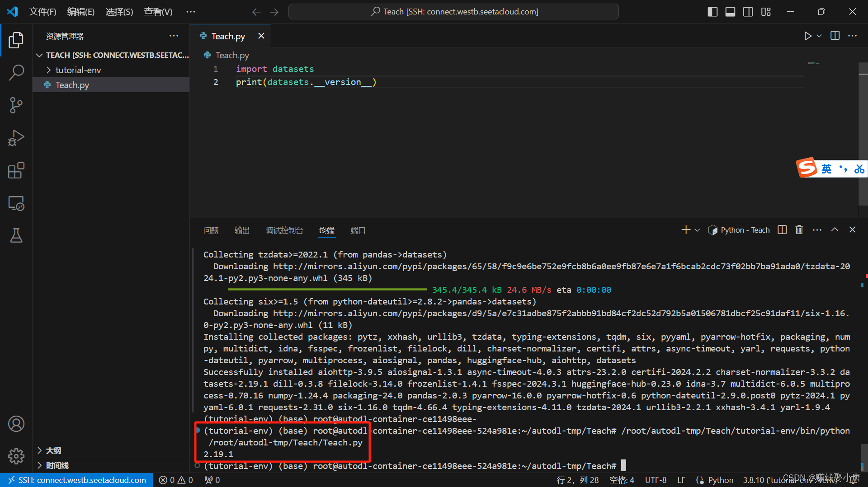The image size is (868, 487).
Task: Change indentation via 空格: 4
Action: click(x=622, y=480)
